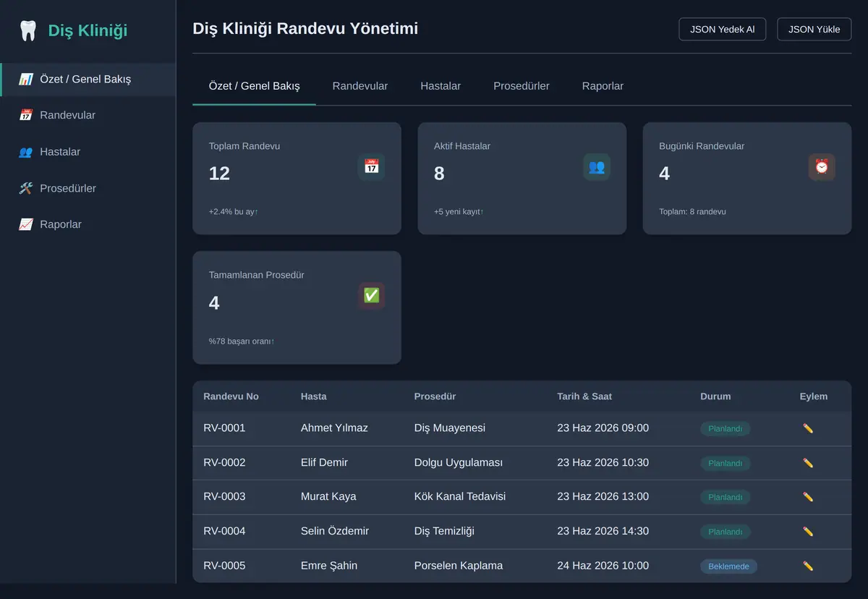Viewport: 868px width, 599px height.
Task: Click the Diş Kliniği brand title
Action: (x=88, y=30)
